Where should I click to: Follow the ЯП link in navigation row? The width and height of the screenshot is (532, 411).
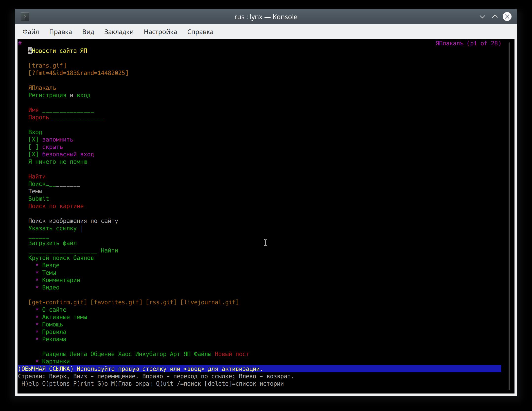click(187, 354)
